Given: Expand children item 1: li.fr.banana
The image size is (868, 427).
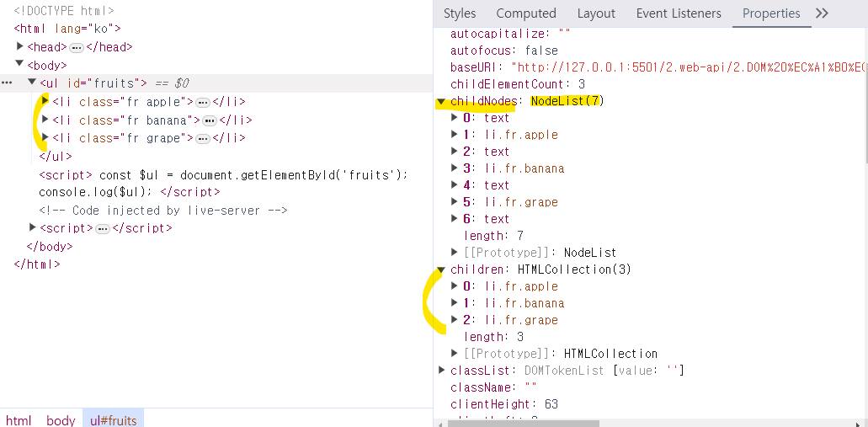Looking at the screenshot, I should (455, 303).
